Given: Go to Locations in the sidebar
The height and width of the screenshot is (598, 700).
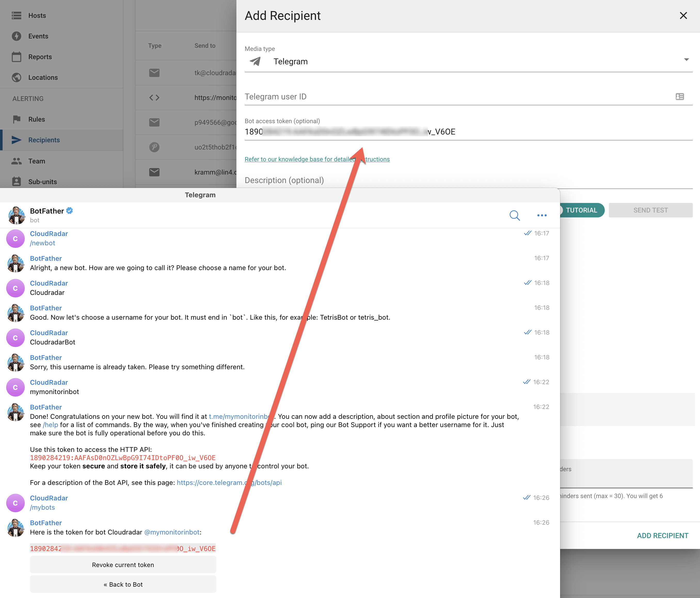Looking at the screenshot, I should coord(43,77).
